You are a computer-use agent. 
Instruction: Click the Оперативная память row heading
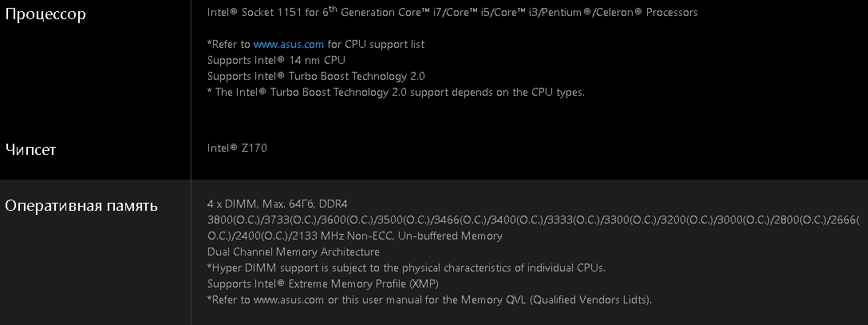tap(81, 206)
